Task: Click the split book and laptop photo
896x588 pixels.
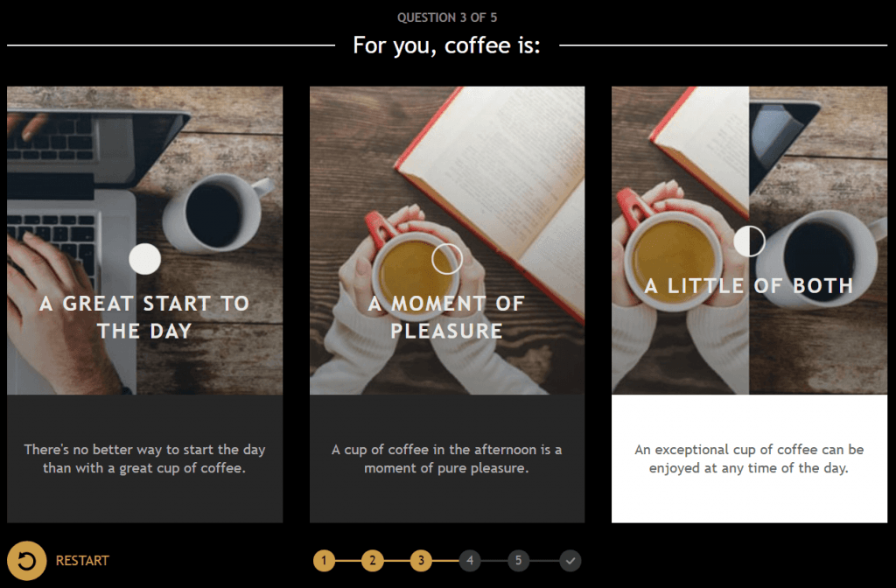Action: 749,241
